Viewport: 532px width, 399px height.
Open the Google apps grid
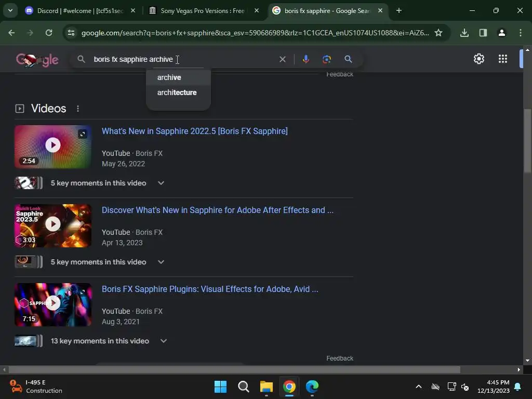click(503, 59)
